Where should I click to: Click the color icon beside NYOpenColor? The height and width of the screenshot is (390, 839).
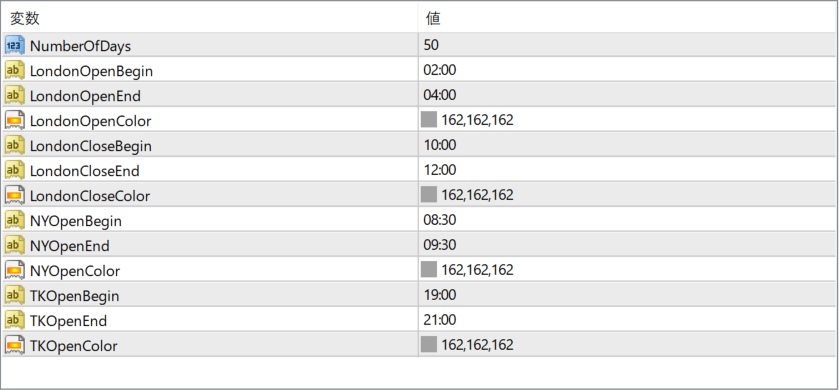tap(14, 271)
